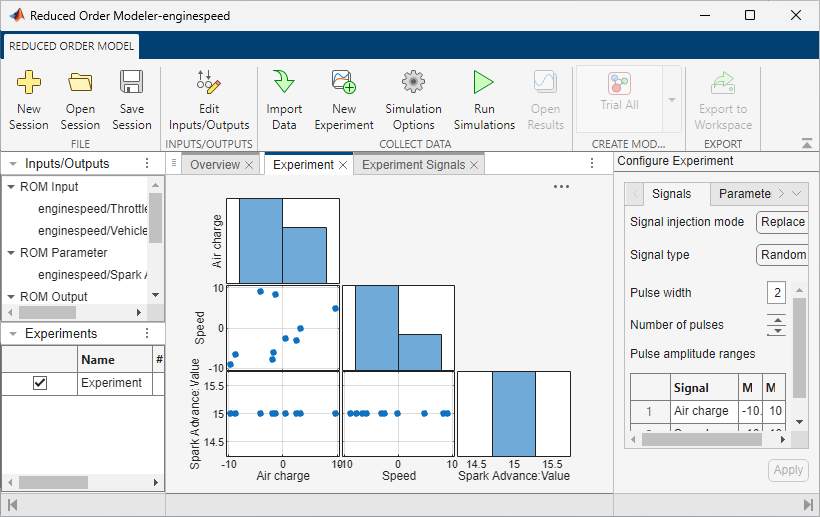Collapse the Experiments panel
Image resolution: width=820 pixels, height=517 pixels.
(x=13, y=334)
